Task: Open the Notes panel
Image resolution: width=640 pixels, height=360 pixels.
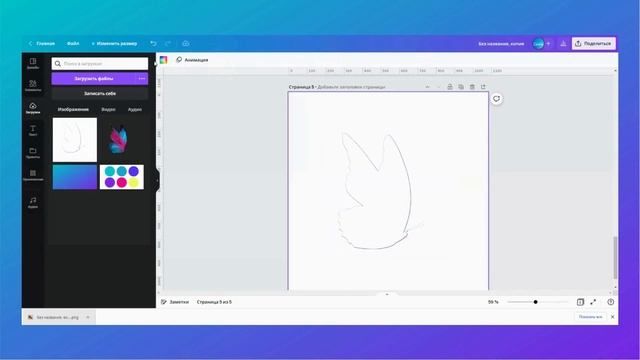Action: pos(175,302)
